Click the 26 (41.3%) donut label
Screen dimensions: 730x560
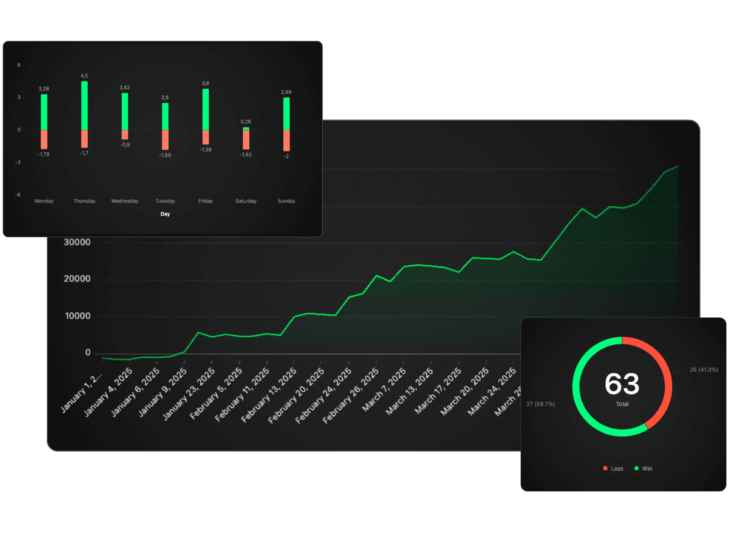[x=704, y=370]
